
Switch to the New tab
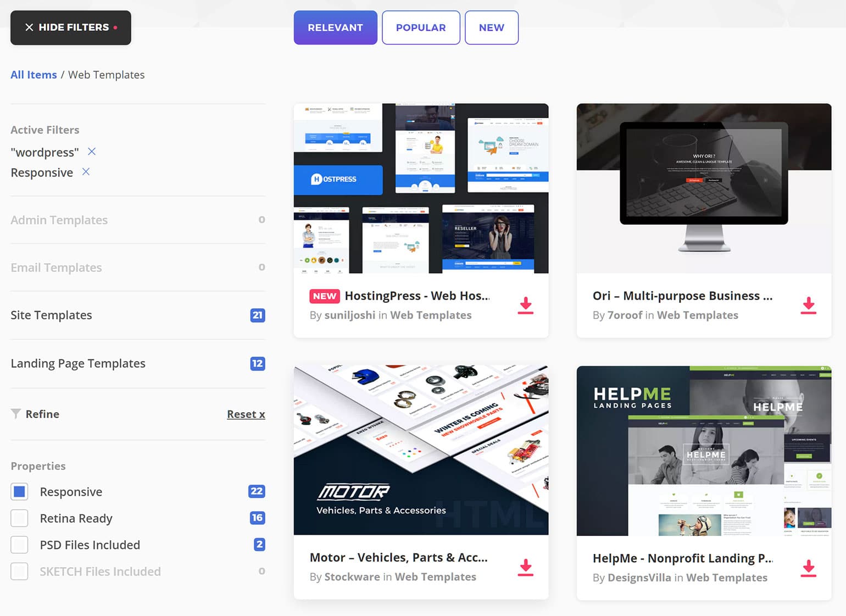click(x=491, y=27)
